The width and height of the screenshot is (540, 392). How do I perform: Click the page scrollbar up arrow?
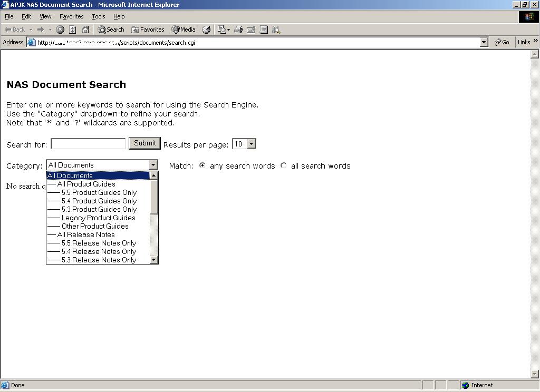point(535,54)
